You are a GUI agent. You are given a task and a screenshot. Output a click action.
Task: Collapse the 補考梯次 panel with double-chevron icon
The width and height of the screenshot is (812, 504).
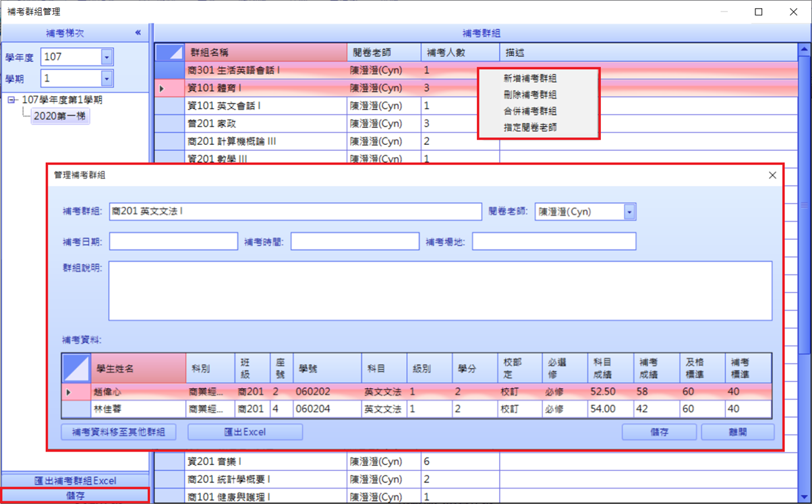(138, 33)
